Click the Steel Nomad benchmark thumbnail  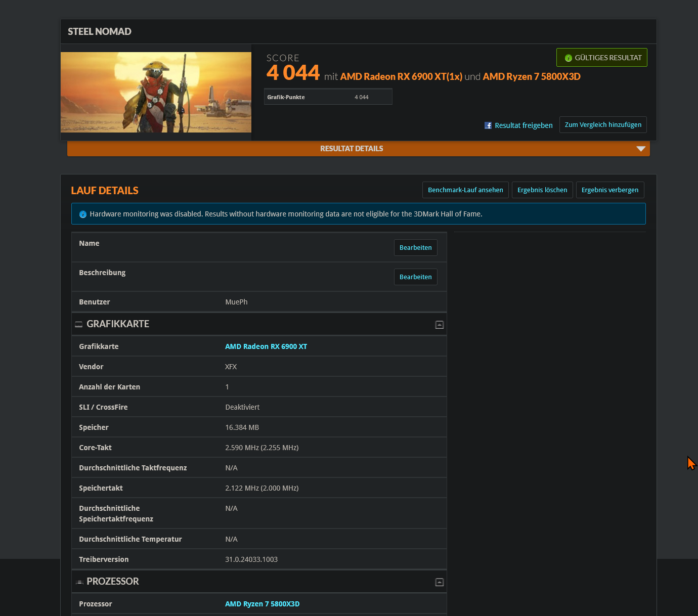156,93
